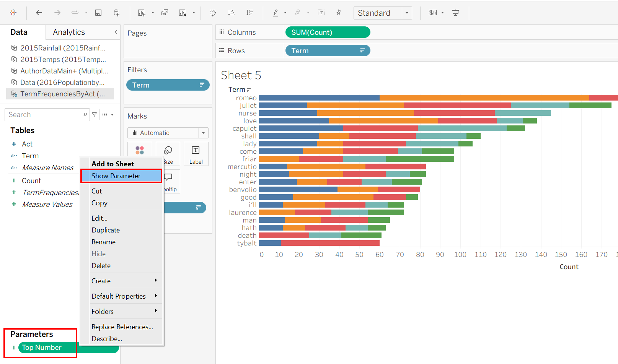Save the workbook with the disk icon

98,13
